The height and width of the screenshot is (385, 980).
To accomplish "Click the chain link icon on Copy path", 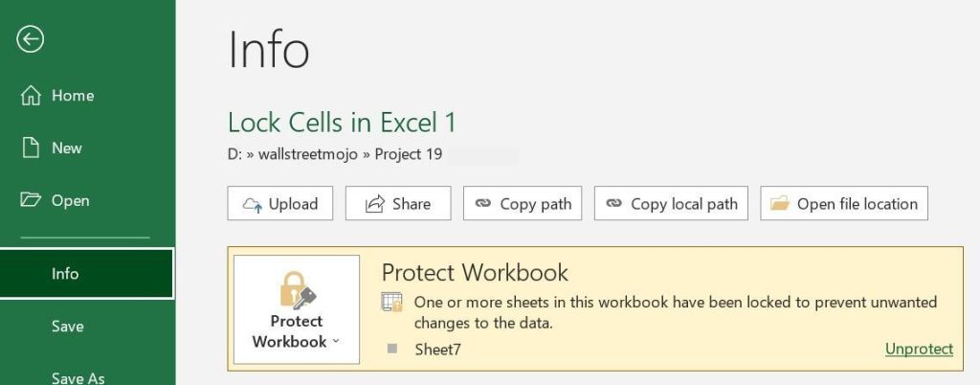I will tap(482, 203).
